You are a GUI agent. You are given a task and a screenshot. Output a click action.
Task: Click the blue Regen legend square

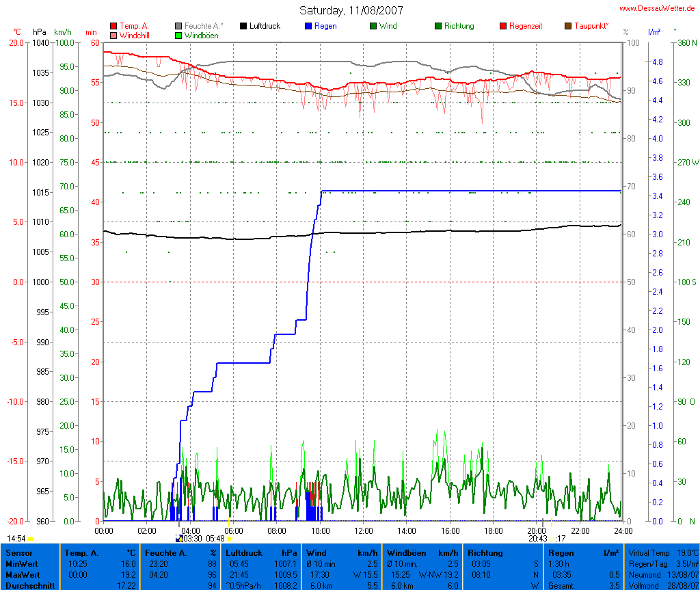tap(308, 26)
